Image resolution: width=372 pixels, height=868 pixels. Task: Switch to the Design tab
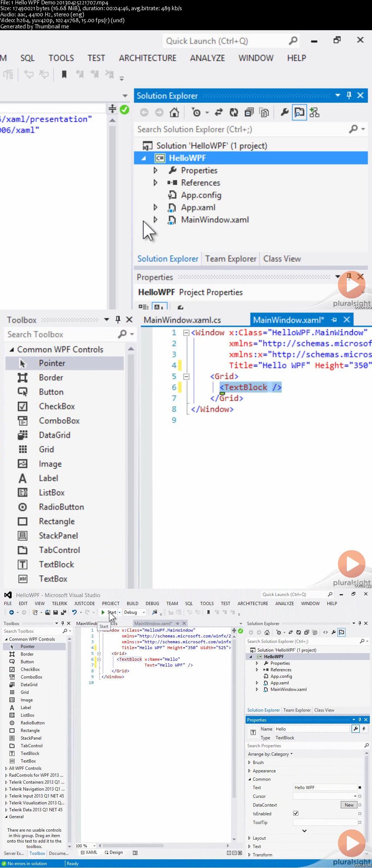pyautogui.click(x=114, y=852)
